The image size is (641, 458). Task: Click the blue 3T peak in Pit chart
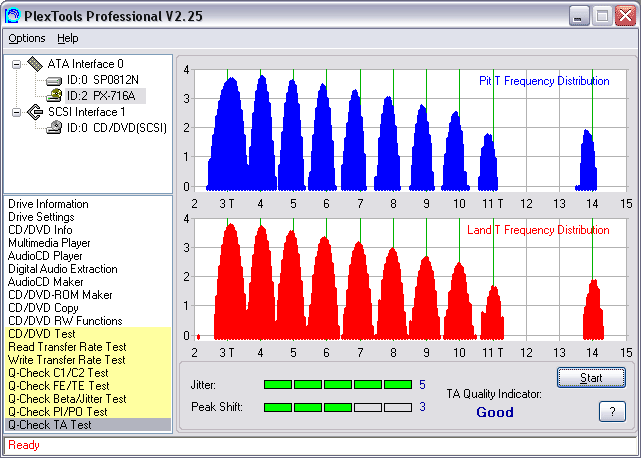pos(229,135)
